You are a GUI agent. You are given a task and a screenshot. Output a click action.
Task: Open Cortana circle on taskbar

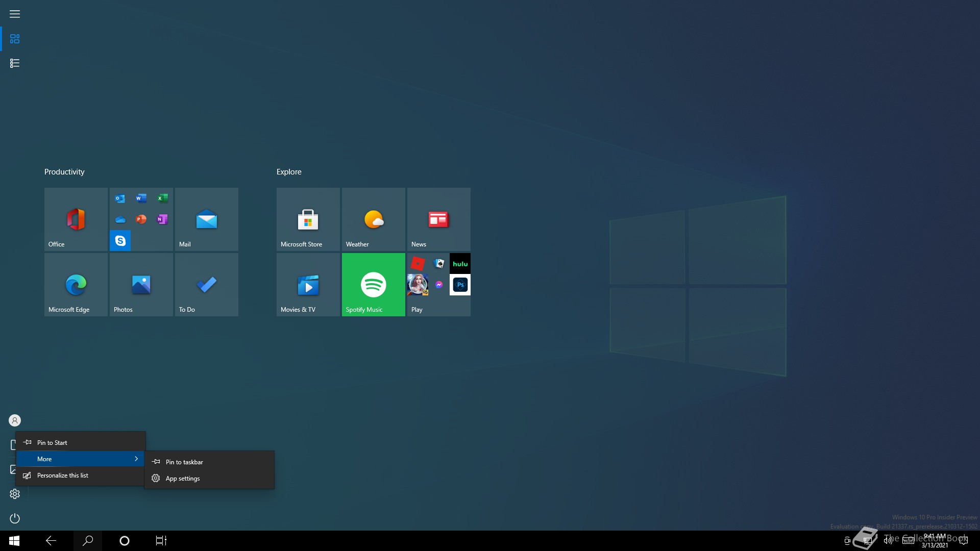(125, 541)
